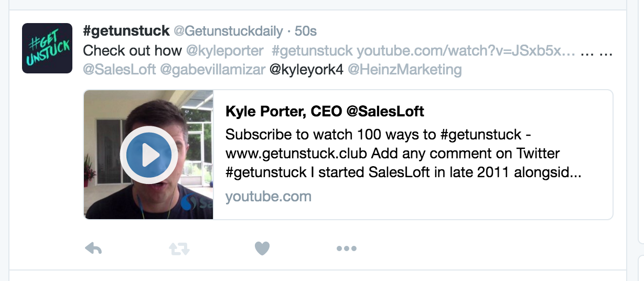This screenshot has height=281, width=644.
Task: Open the @kyleyork4 mention
Action: pos(306,69)
